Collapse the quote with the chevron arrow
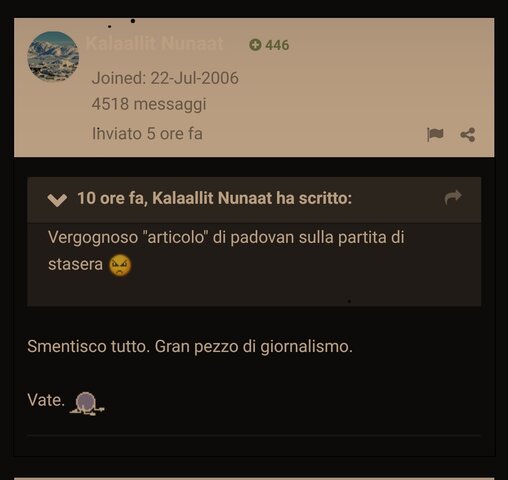508x480 pixels. pyautogui.click(x=57, y=200)
